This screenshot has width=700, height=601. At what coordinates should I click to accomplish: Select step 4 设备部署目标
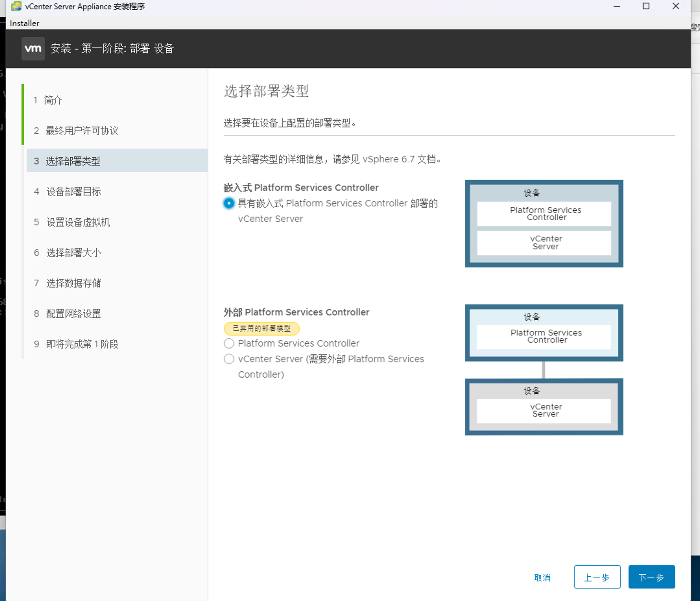67,192
